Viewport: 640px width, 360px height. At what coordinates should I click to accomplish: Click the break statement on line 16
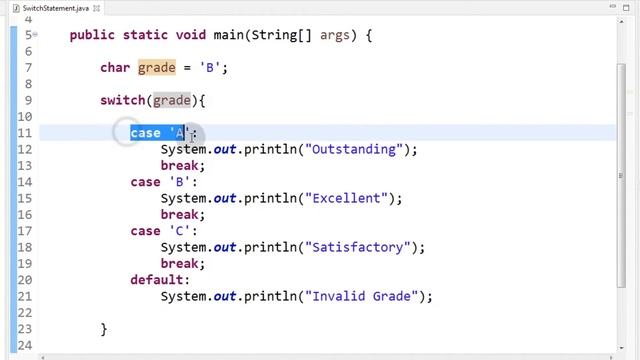180,215
